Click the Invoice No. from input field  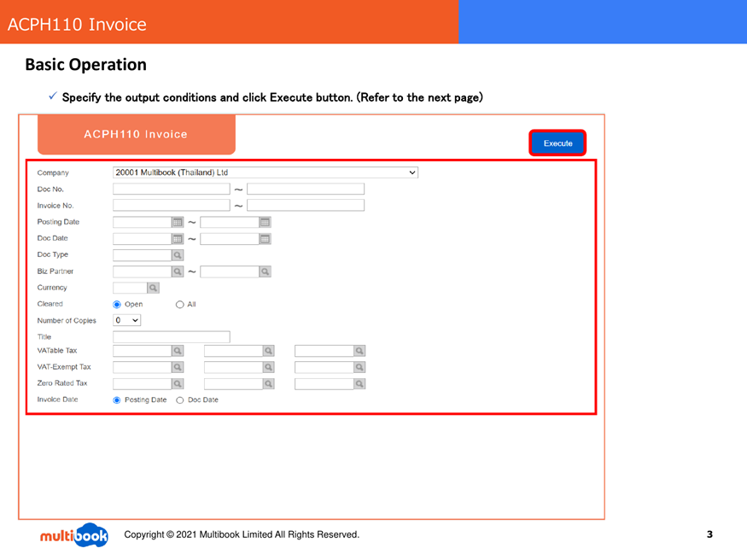click(x=172, y=205)
